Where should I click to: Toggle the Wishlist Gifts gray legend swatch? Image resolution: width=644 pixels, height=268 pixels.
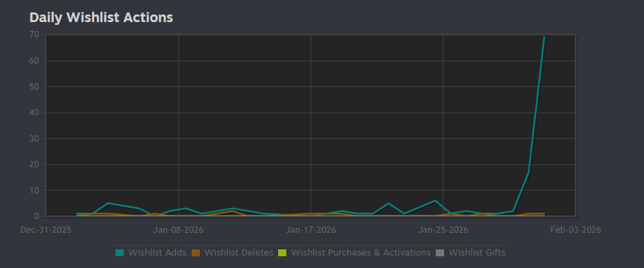coord(440,253)
